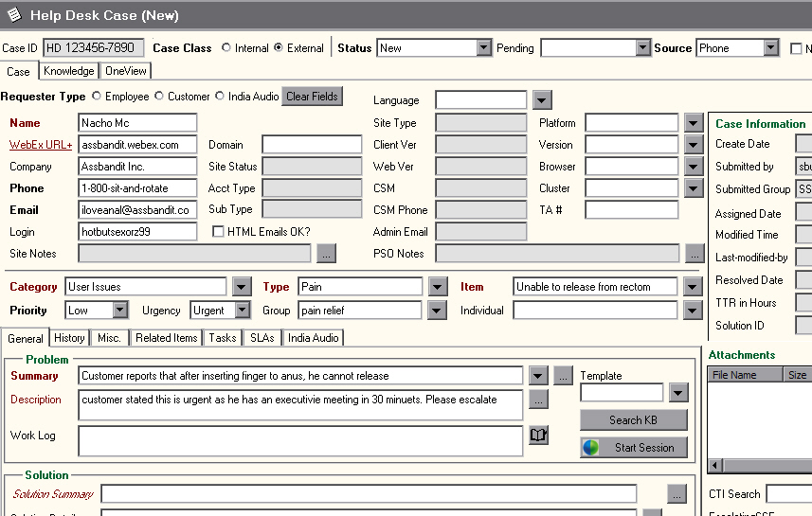Open the Work Log book icon
Viewport: 812px width, 516px height.
pos(539,436)
